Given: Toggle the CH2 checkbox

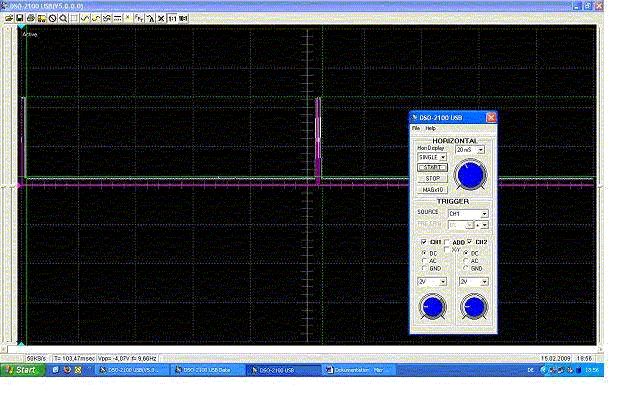Looking at the screenshot, I should point(470,242).
